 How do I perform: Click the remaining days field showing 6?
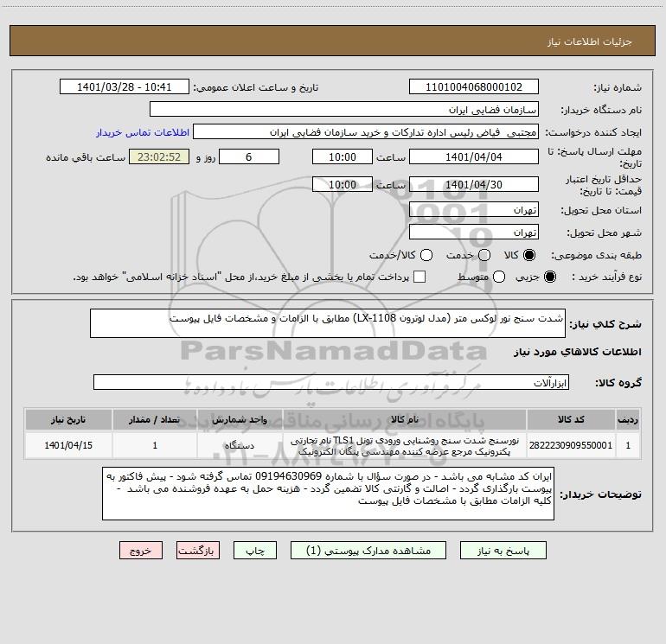click(x=249, y=156)
